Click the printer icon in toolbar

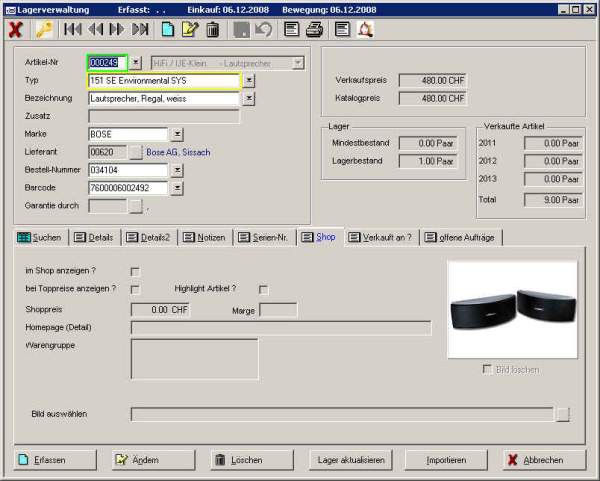pyautogui.click(x=314, y=30)
